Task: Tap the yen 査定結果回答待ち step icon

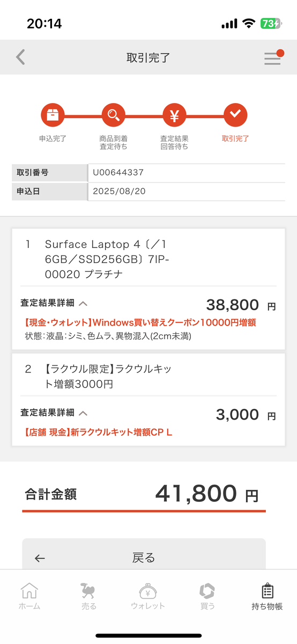Action: tap(174, 114)
